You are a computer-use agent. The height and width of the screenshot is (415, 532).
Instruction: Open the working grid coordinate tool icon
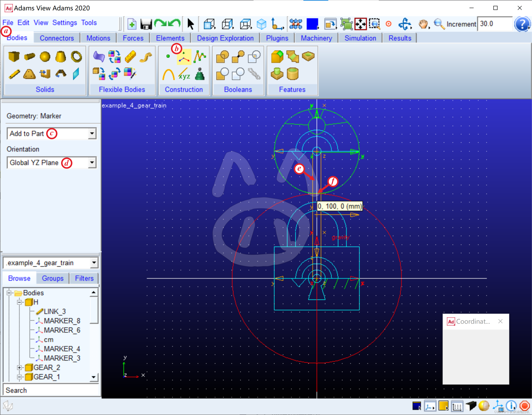pyautogui.click(x=277, y=24)
